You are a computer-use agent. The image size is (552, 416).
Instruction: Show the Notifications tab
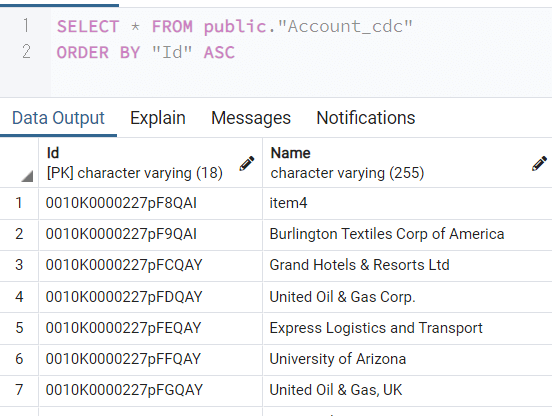pos(366,118)
